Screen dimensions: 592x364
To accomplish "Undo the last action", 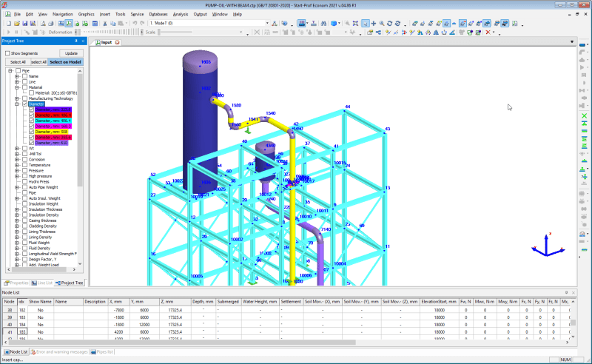I will [x=135, y=24].
